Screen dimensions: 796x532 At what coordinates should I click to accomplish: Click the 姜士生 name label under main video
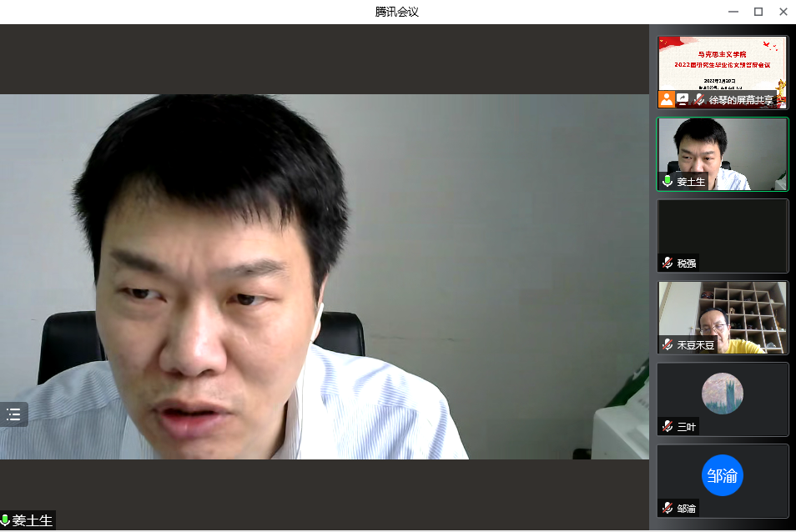click(33, 520)
